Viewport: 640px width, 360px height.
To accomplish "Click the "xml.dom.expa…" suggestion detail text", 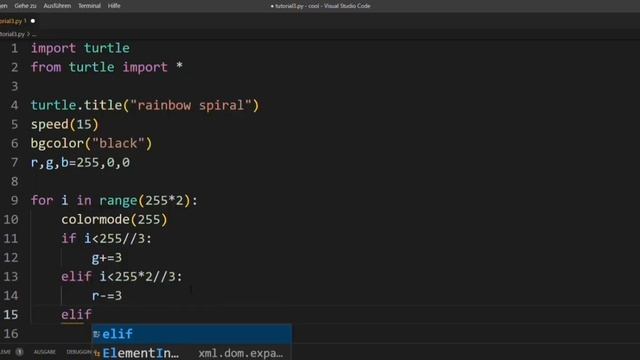I will click(240, 353).
